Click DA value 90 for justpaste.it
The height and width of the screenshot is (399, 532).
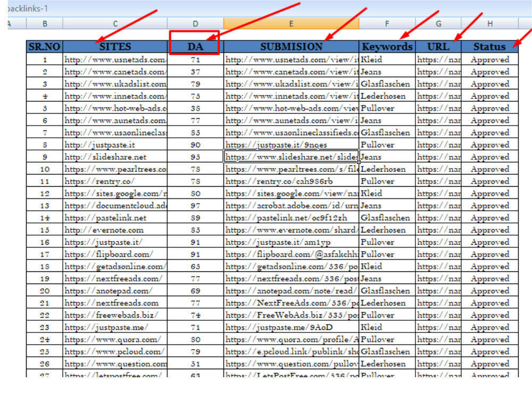[x=195, y=145]
